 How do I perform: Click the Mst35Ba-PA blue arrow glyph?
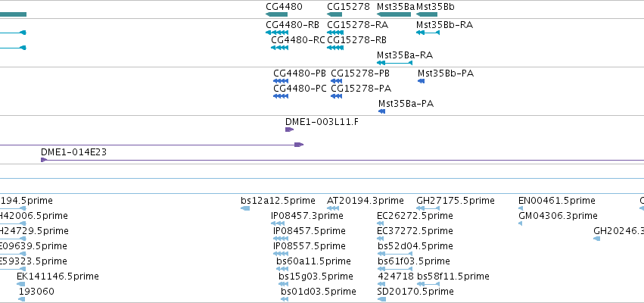coord(381,111)
